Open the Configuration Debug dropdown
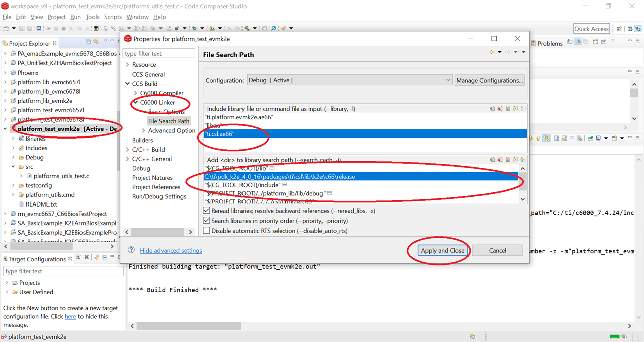Screen dimensions: 644x342 pyautogui.click(x=349, y=80)
